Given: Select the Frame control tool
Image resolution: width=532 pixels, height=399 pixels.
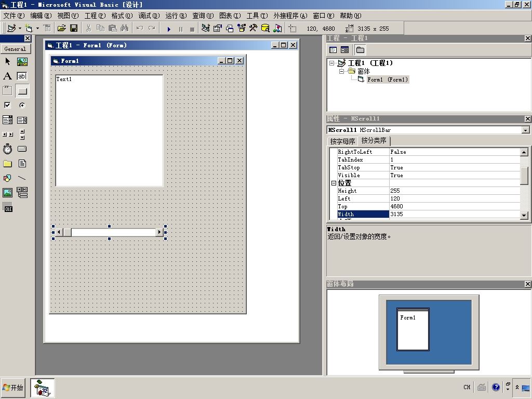Looking at the screenshot, I should 7,90.
